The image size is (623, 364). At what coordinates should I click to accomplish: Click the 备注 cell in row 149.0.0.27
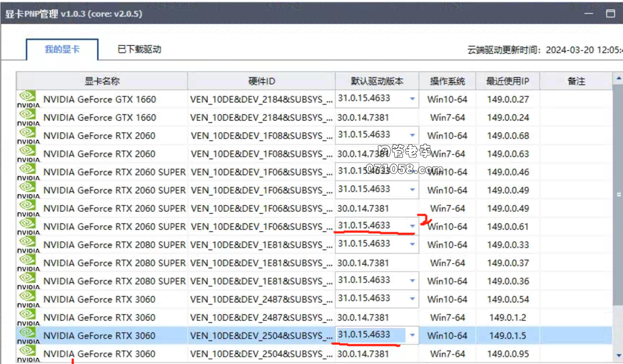tap(576, 99)
